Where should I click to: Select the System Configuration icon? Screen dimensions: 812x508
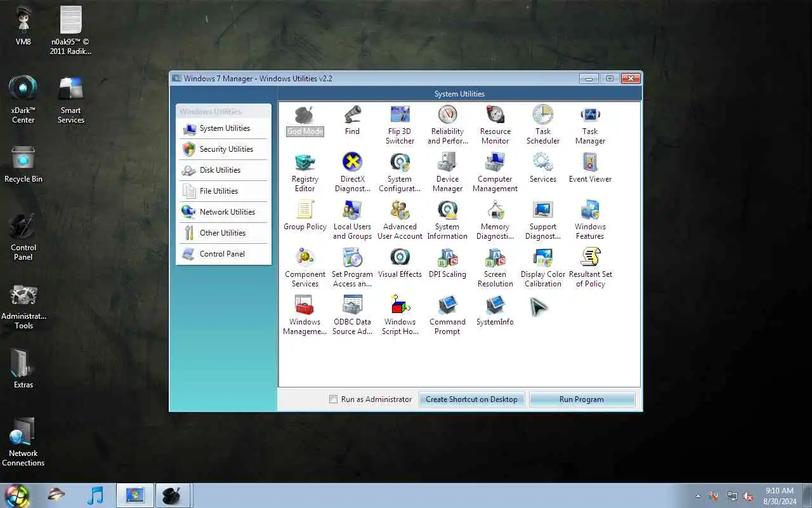point(400,163)
